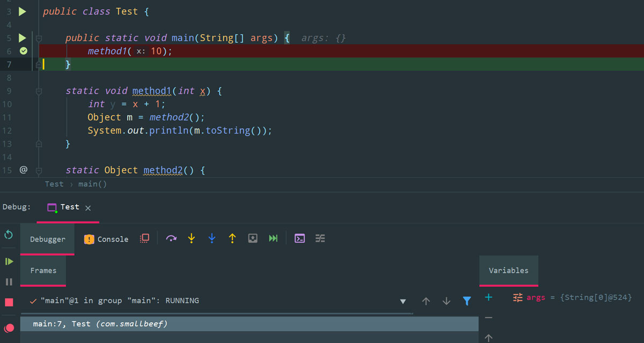This screenshot has width=644, height=343.
Task: Click the Step Out up-arrow icon
Action: (x=232, y=238)
